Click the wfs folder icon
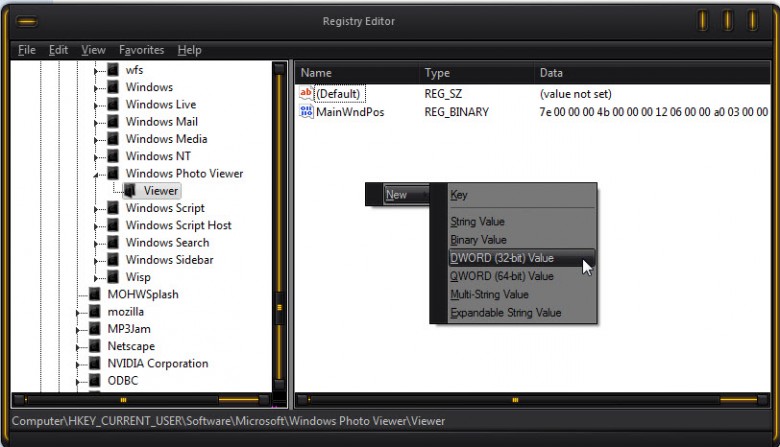 (113, 70)
